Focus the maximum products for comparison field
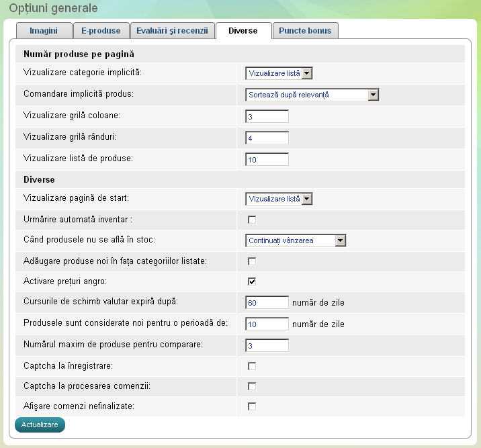This screenshot has width=481, height=448. tap(267, 345)
